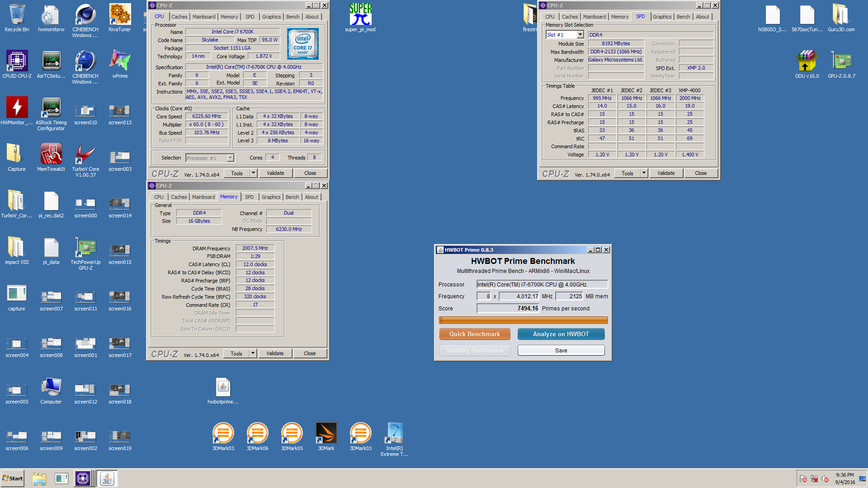Open pi_data text file icon
Viewport: 868px width, 488px height.
[51, 251]
